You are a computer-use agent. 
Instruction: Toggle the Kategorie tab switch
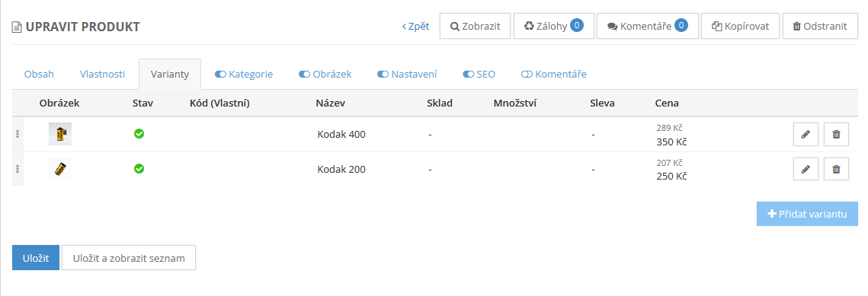tap(221, 74)
